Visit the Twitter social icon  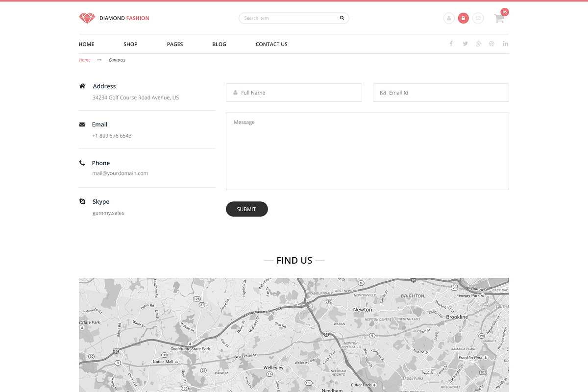point(465,44)
